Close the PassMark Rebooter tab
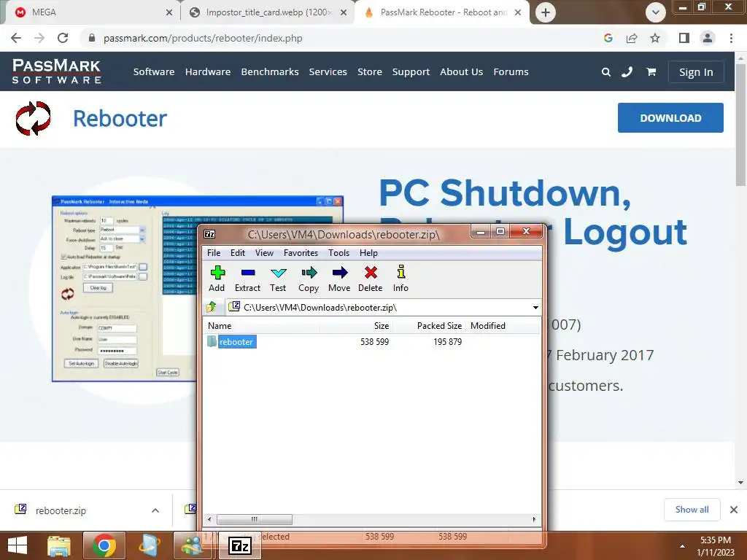The height and width of the screenshot is (560, 747). pos(518,12)
